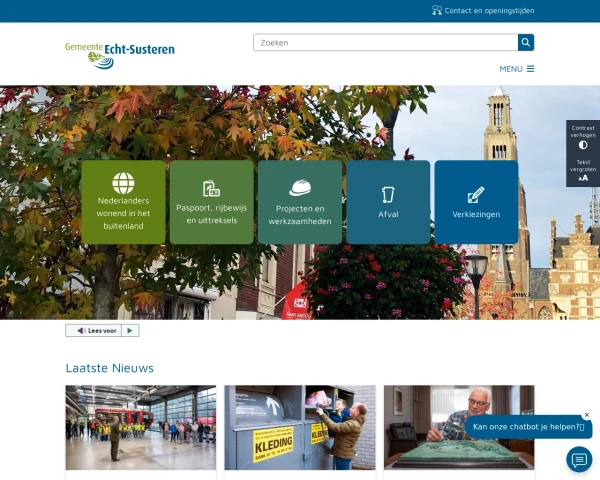600x480 pixels.
Task: Enable Tekst vergroten option
Action: tap(583, 170)
